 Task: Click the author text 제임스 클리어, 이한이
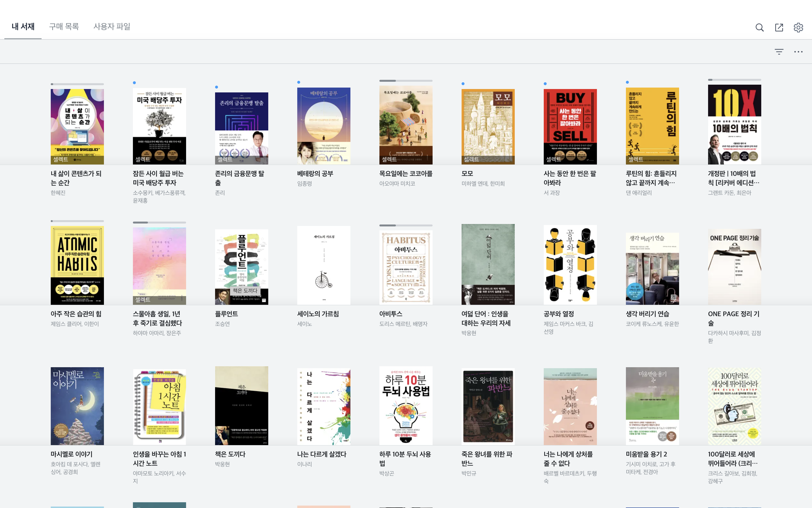[74, 324]
